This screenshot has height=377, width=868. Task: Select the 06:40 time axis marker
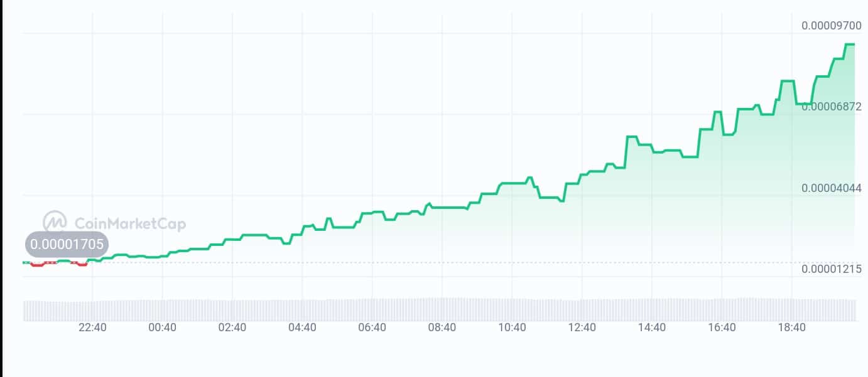372,327
